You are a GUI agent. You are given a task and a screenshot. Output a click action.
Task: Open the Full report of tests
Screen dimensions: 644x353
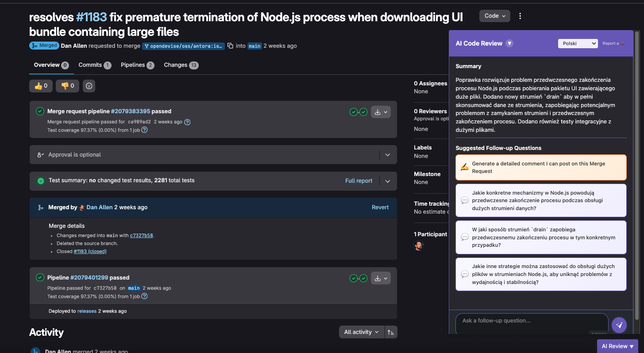pyautogui.click(x=359, y=180)
